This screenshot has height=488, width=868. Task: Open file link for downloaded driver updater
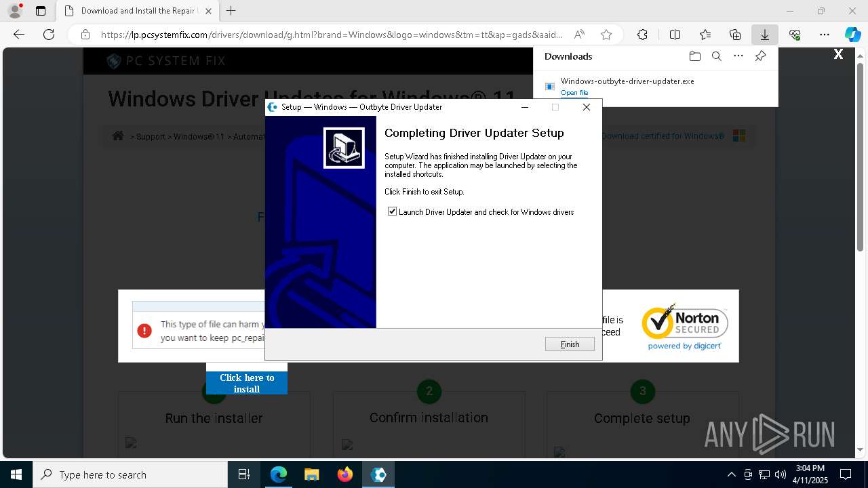[574, 93]
